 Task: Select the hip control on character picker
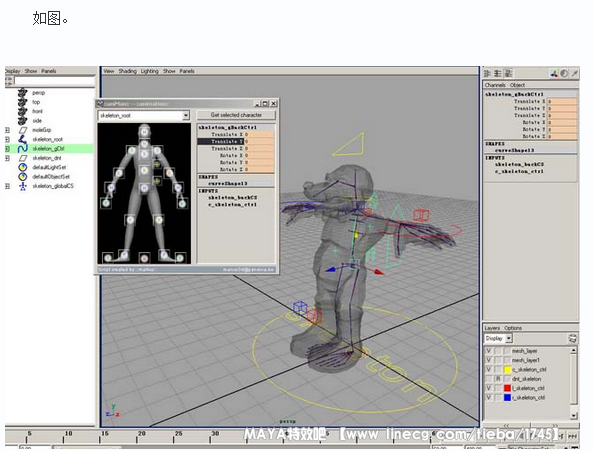pos(144,188)
